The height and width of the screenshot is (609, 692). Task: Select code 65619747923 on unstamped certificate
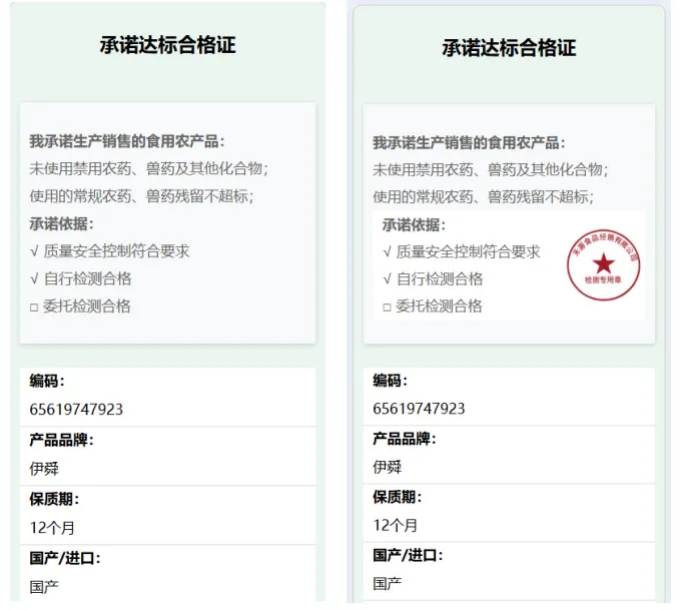pyautogui.click(x=77, y=409)
